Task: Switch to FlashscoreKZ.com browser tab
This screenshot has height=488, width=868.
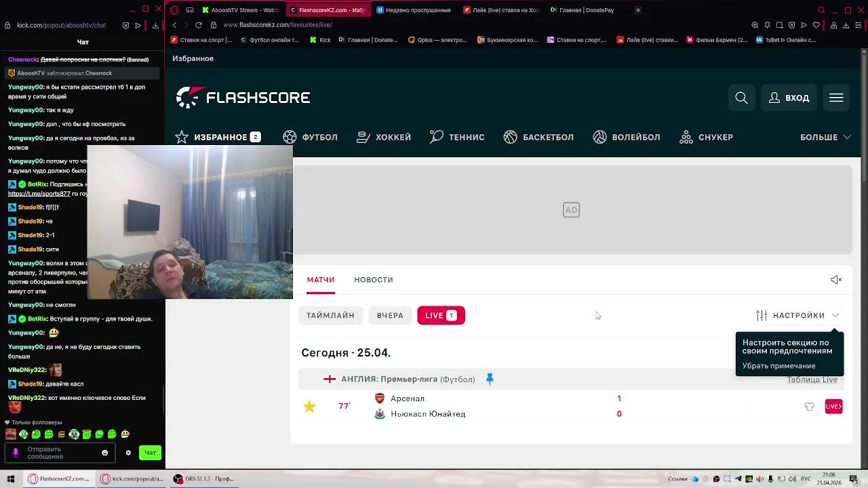Action: click(x=328, y=10)
